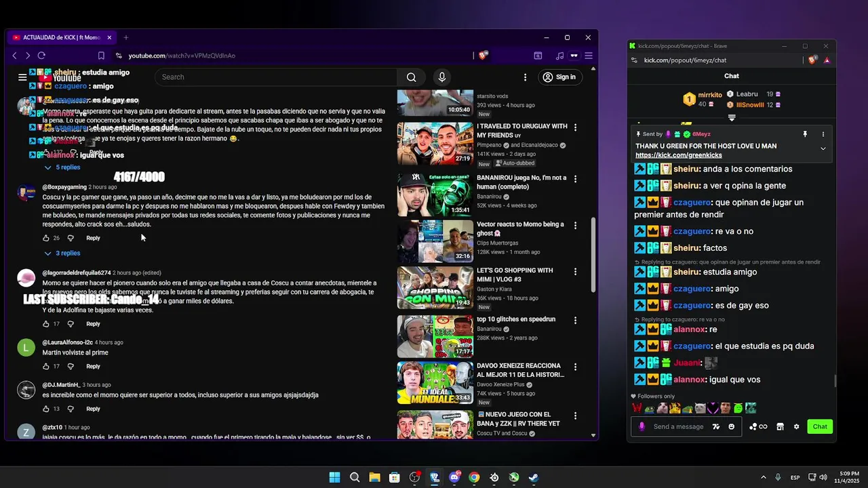Dislike the Boxpaygaming comment
This screenshot has width=868, height=488.
click(x=71, y=239)
